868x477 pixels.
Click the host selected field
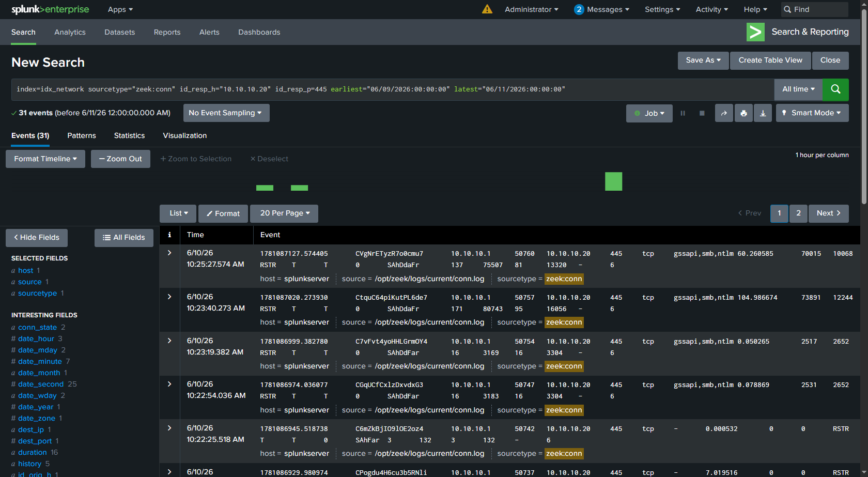pos(26,270)
